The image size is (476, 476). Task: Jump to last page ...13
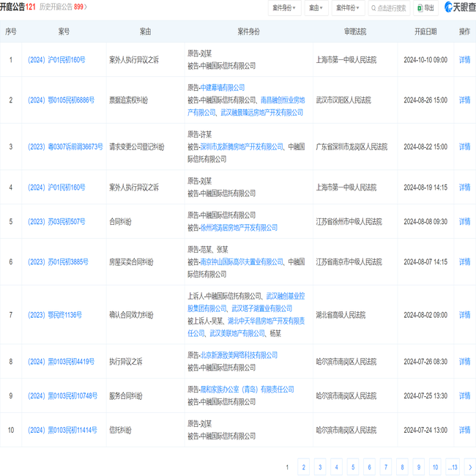453,467
